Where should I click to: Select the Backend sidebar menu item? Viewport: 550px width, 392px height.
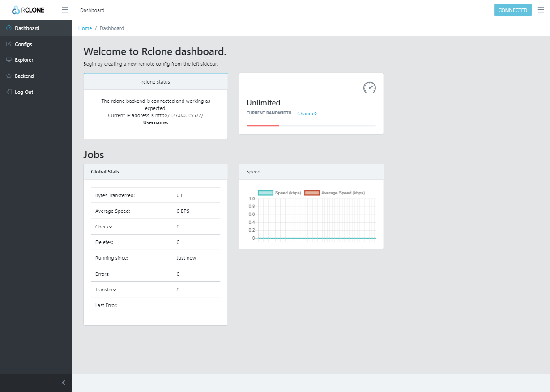coord(24,76)
